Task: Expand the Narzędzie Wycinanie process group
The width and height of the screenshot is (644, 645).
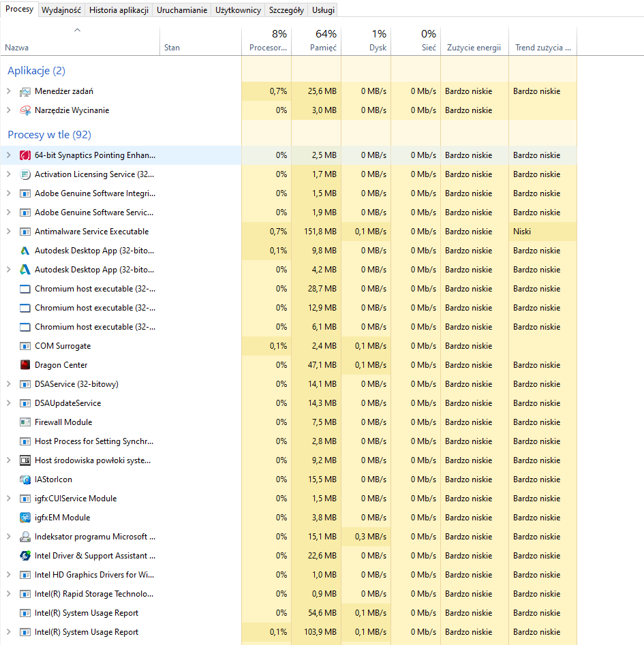Action: (9, 110)
